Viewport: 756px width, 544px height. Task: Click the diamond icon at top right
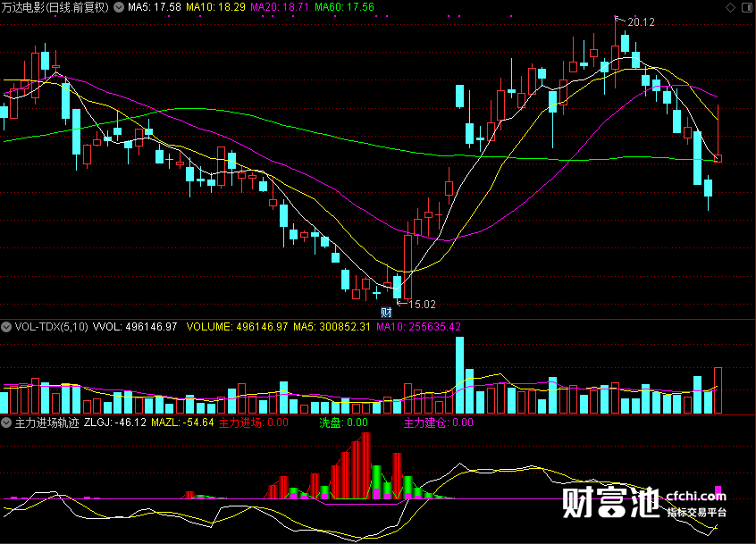click(x=730, y=7)
